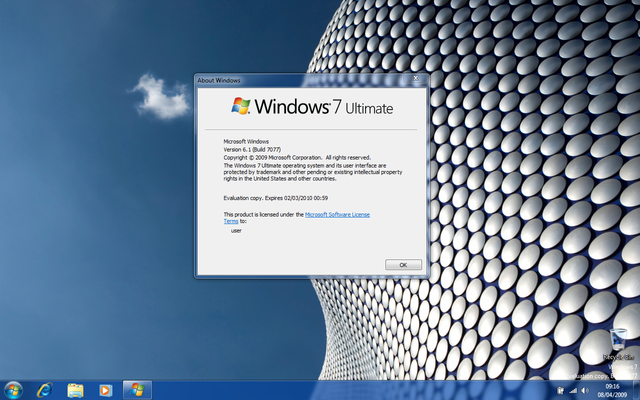Open the network signal tray icon

coord(573,391)
